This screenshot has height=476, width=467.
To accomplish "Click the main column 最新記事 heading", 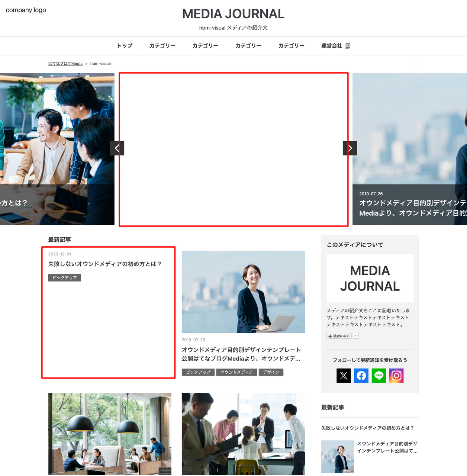I will coord(59,239).
